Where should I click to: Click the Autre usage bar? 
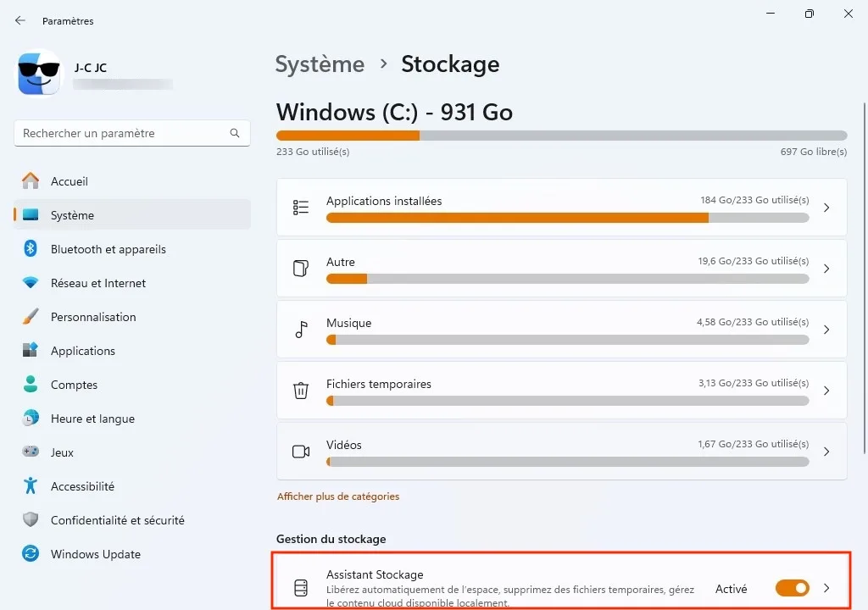pos(567,279)
